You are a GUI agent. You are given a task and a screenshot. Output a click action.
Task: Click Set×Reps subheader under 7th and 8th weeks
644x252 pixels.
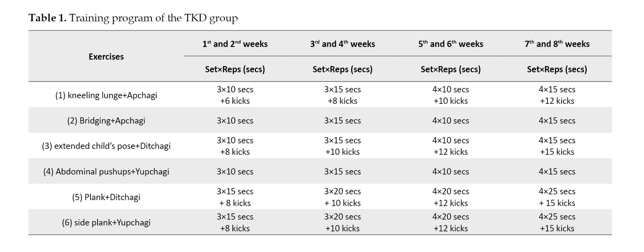tap(557, 69)
